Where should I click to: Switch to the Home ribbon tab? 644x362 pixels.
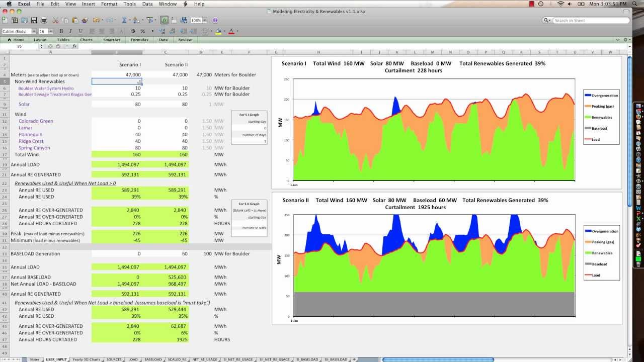click(x=16, y=40)
